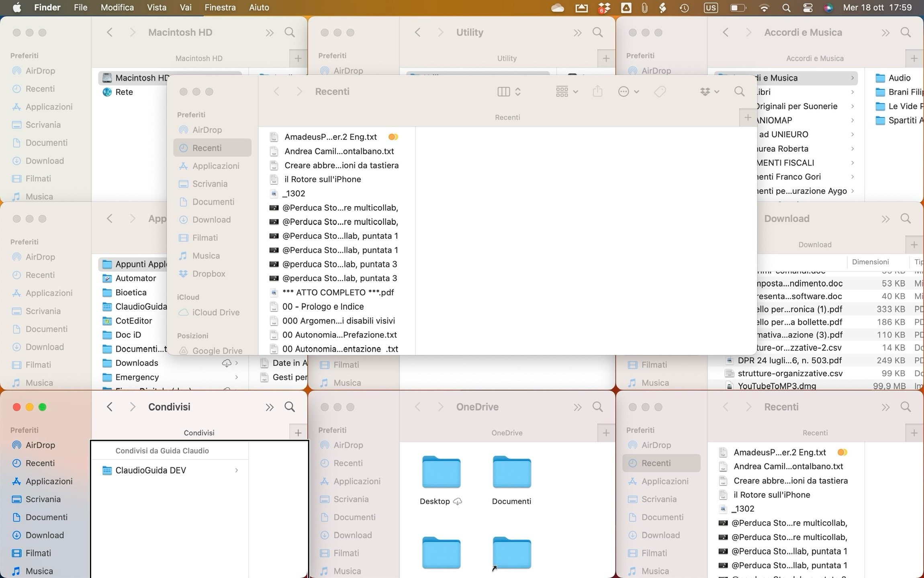Open the Desktop folder in OneDrive window
The height and width of the screenshot is (578, 924).
(x=441, y=480)
